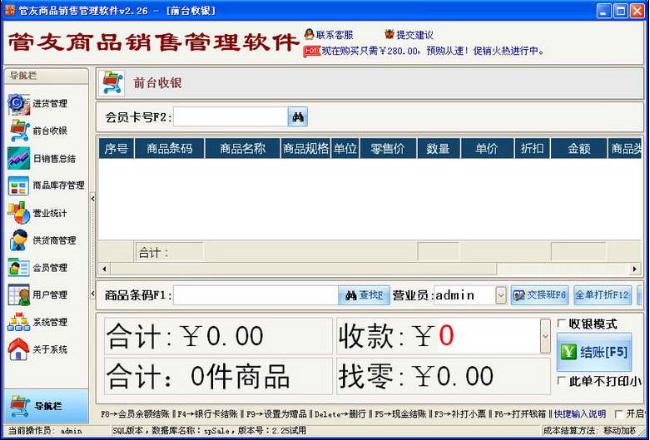Screen dimensions: 650x440
Task: Click the 交接班F6 button
Action: [539, 295]
